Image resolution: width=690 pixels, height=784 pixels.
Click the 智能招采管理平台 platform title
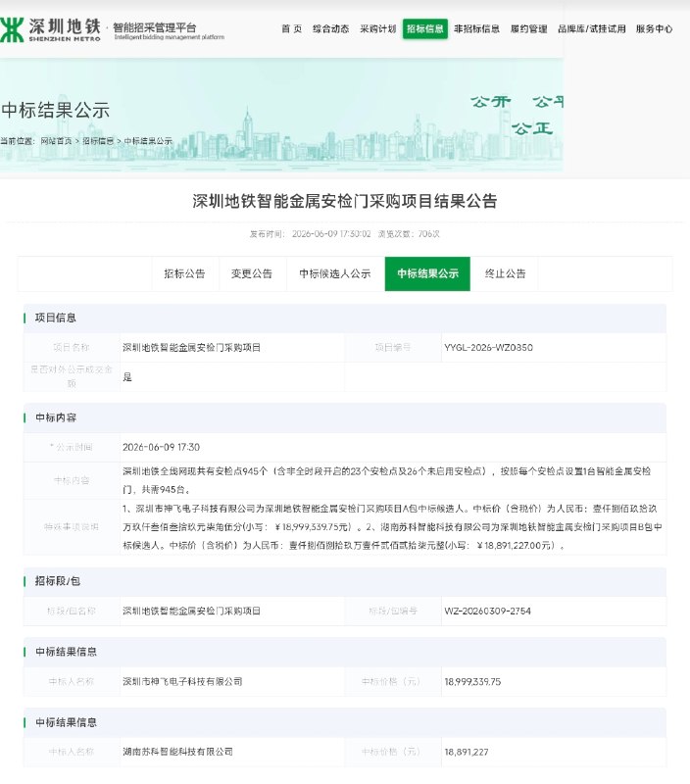coord(155,27)
